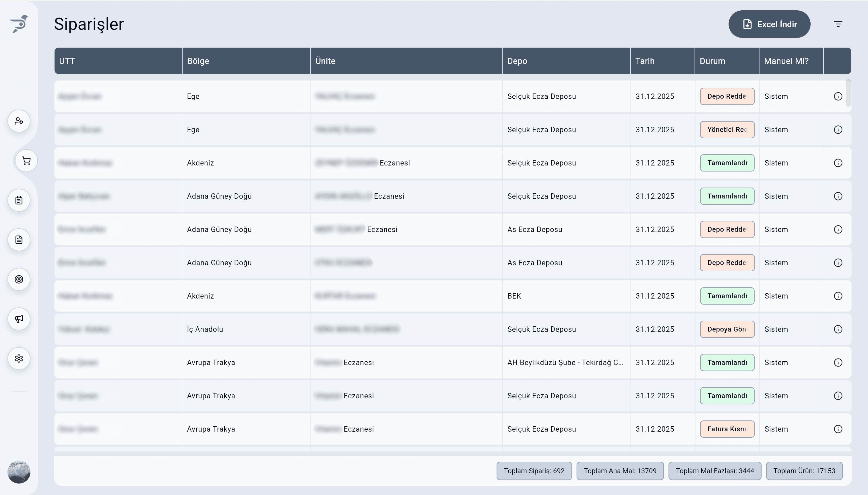Screen dimensions: 868x495
Task: Click the Yönetici Red status badge
Action: [727, 130]
